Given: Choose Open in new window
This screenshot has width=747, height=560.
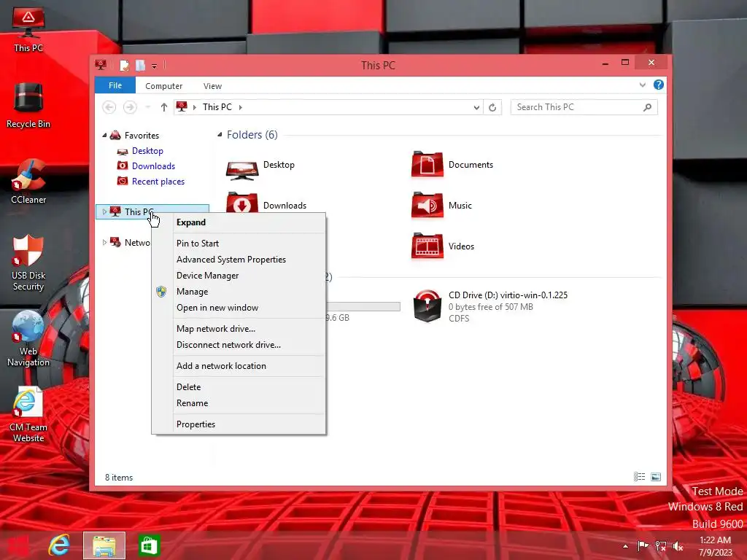Looking at the screenshot, I should pos(239,308).
